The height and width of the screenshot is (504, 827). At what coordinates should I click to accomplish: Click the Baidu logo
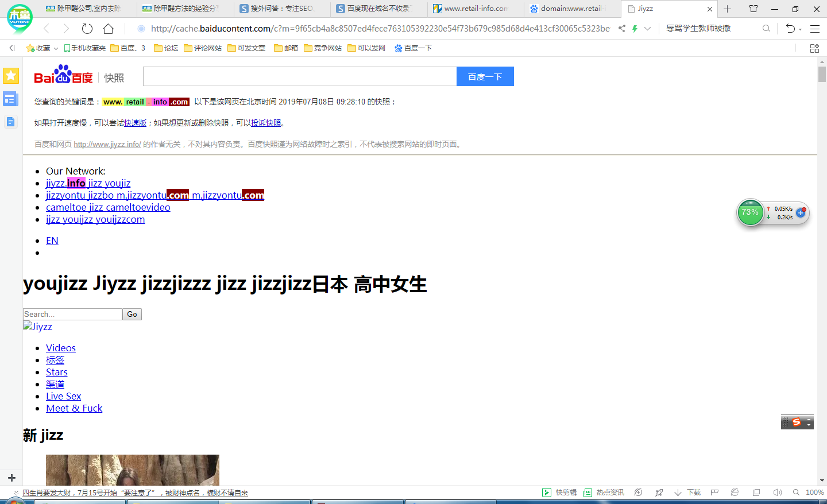point(63,75)
